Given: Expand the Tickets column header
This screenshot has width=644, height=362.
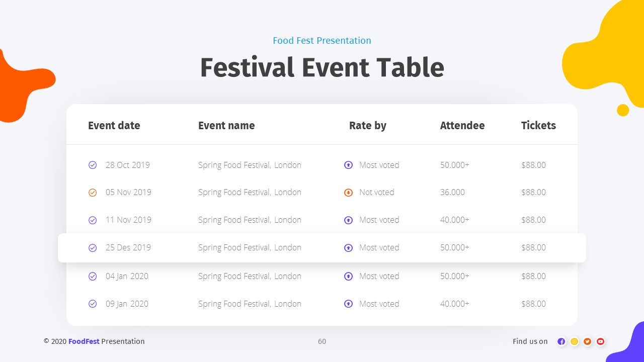Looking at the screenshot, I should point(538,126).
